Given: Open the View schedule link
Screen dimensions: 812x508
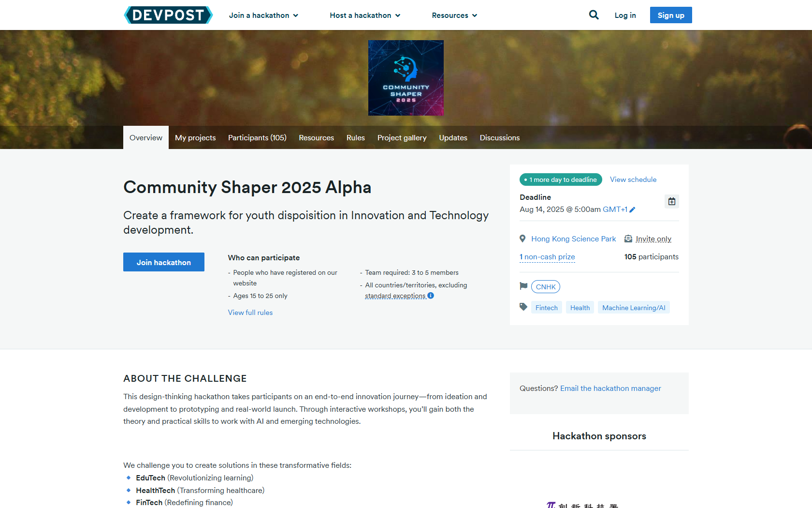Looking at the screenshot, I should [x=633, y=179].
